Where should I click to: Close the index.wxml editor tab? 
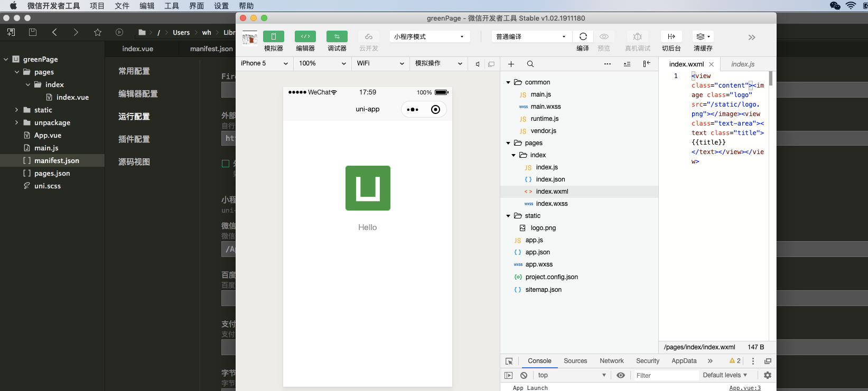pos(711,64)
